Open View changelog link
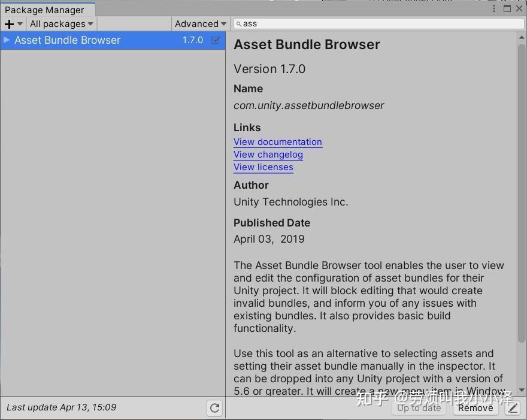527x420 pixels. click(x=268, y=155)
